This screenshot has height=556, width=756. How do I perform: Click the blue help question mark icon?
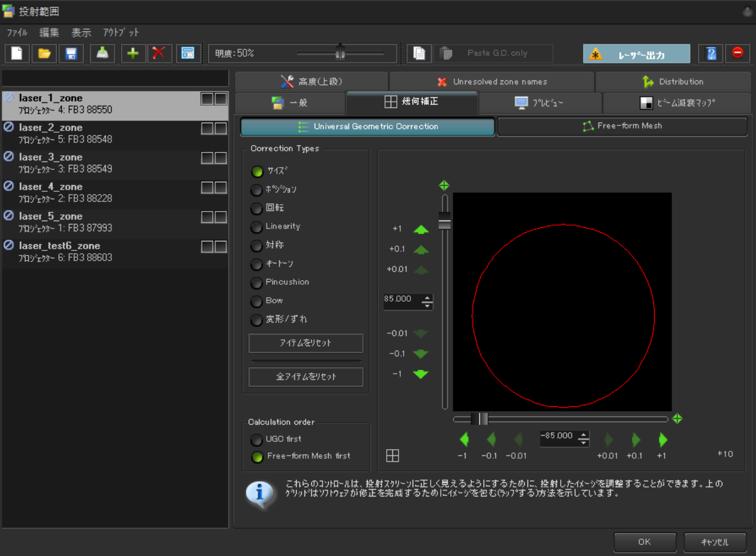tap(711, 53)
